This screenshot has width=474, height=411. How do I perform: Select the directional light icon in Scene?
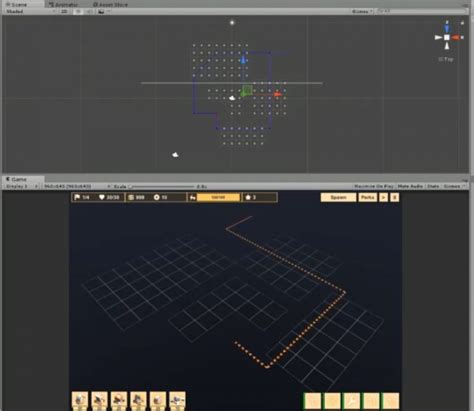(232, 23)
